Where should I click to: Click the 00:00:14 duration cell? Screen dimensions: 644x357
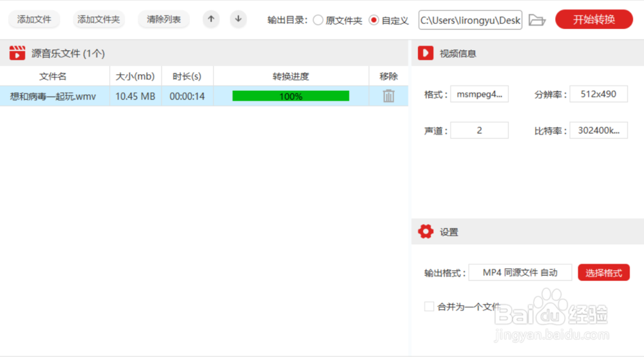[187, 96]
